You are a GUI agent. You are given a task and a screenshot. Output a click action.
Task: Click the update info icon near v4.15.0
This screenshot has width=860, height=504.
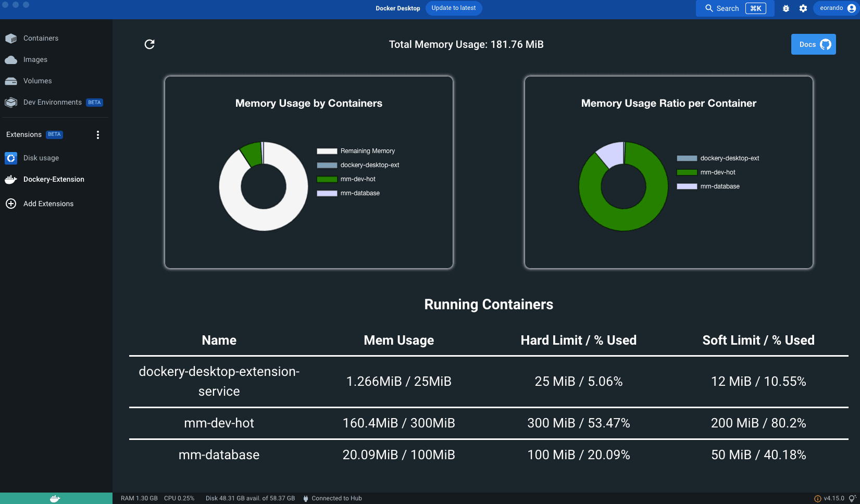point(818,498)
